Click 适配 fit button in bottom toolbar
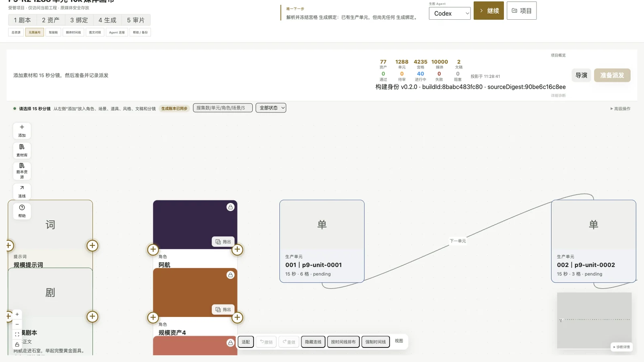Image resolution: width=644 pixels, height=362 pixels. coord(246,342)
